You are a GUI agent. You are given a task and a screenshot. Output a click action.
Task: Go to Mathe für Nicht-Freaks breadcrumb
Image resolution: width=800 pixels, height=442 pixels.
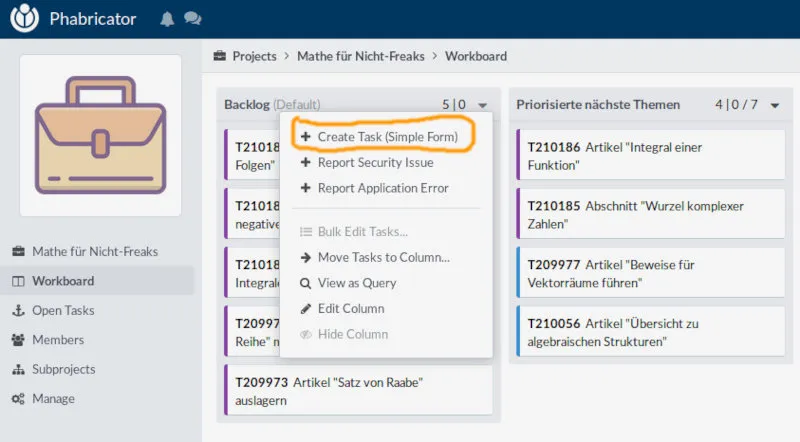pyautogui.click(x=363, y=57)
